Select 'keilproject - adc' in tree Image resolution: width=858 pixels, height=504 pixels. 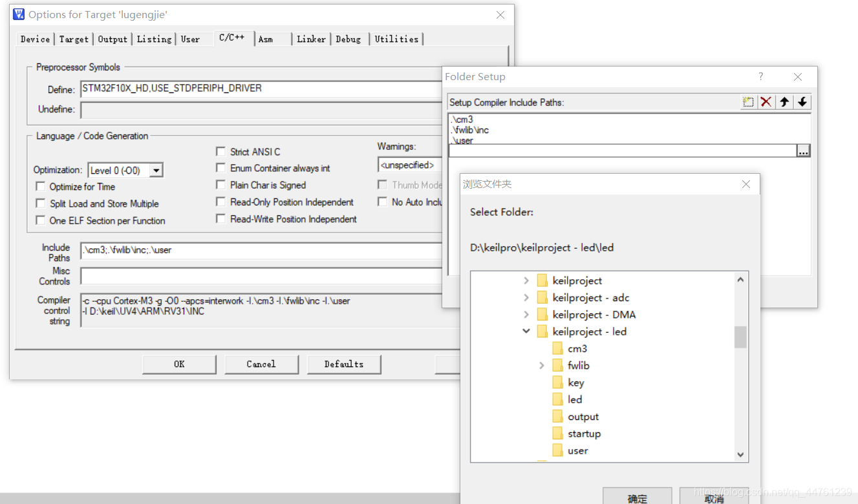pos(590,297)
